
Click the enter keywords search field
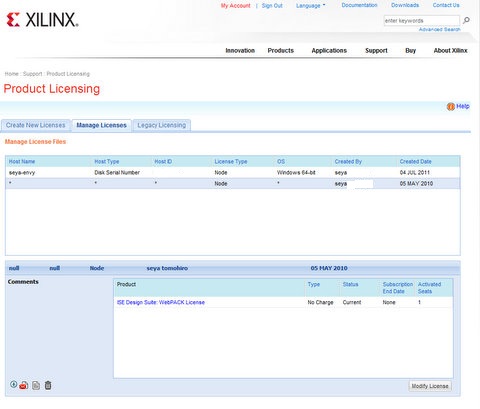[422, 21]
